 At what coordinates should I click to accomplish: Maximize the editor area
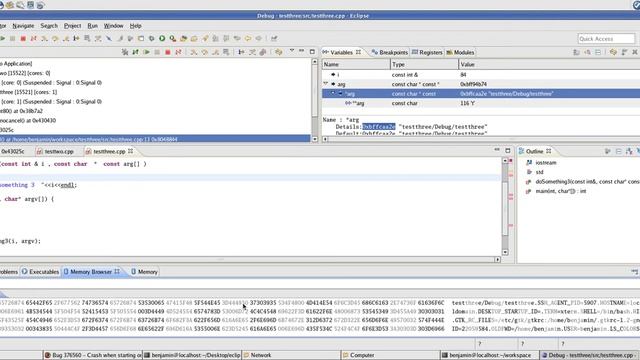click(x=508, y=151)
